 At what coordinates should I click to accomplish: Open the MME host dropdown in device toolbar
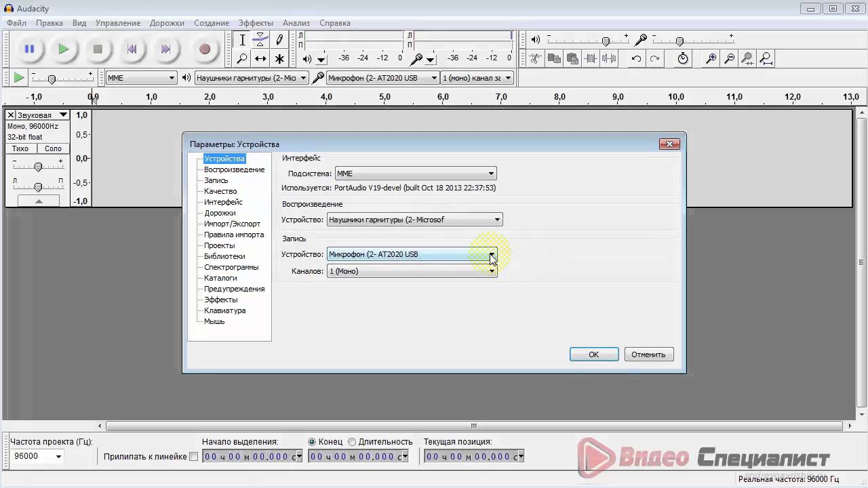click(x=141, y=78)
